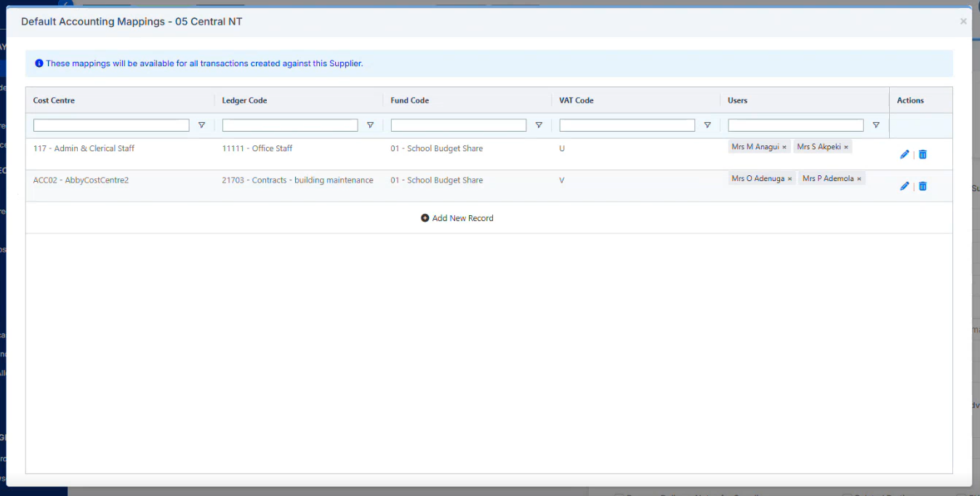
Task: Sort by the Fund Code column header
Action: coord(410,100)
